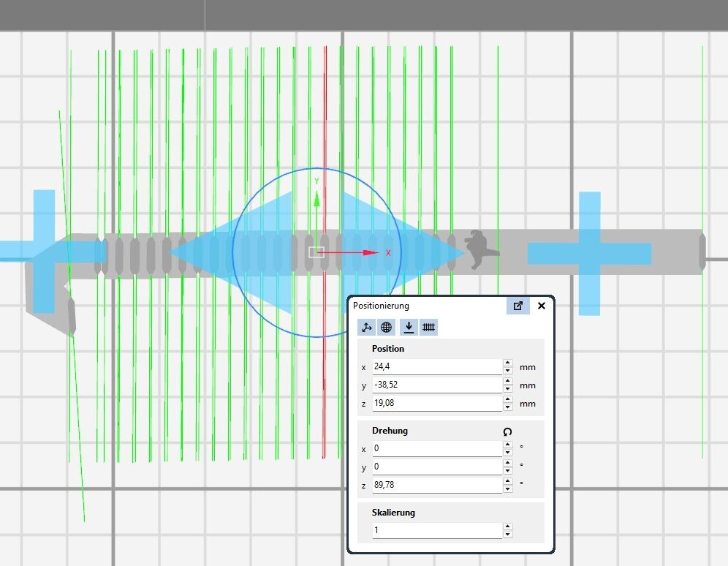Screen dimensions: 728x566
Task: Click the pop-out icon in the Positionierung panel
Action: (x=518, y=306)
